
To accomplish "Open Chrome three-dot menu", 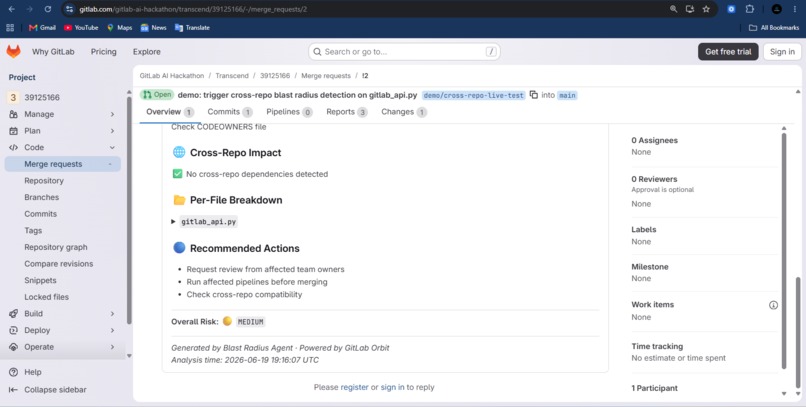I will click(x=795, y=9).
